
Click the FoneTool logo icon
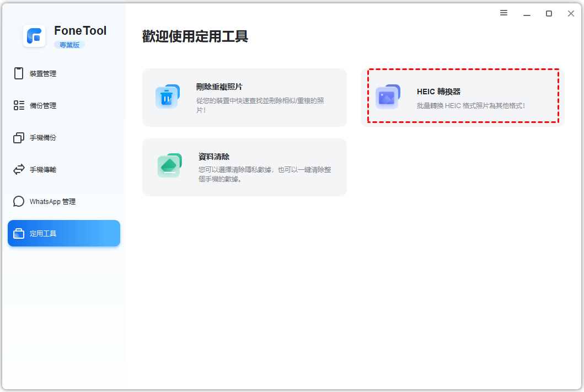pos(34,36)
